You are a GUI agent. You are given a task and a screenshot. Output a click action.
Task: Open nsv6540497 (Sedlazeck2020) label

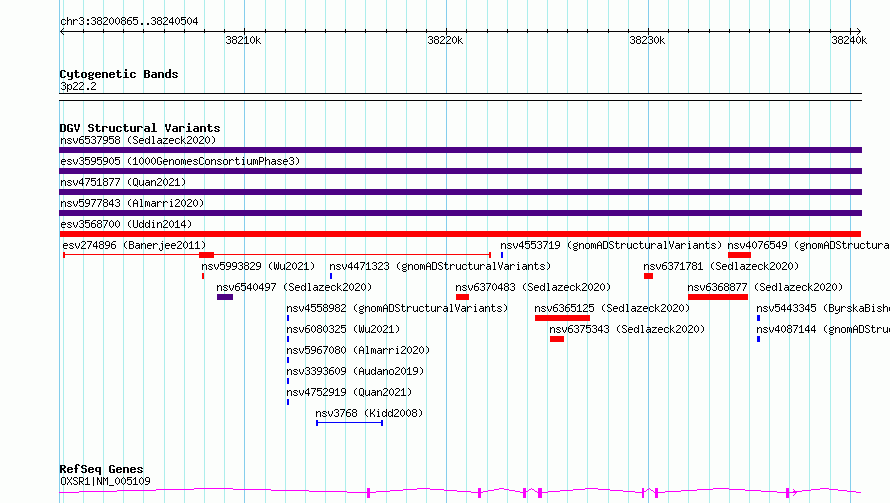[294, 287]
